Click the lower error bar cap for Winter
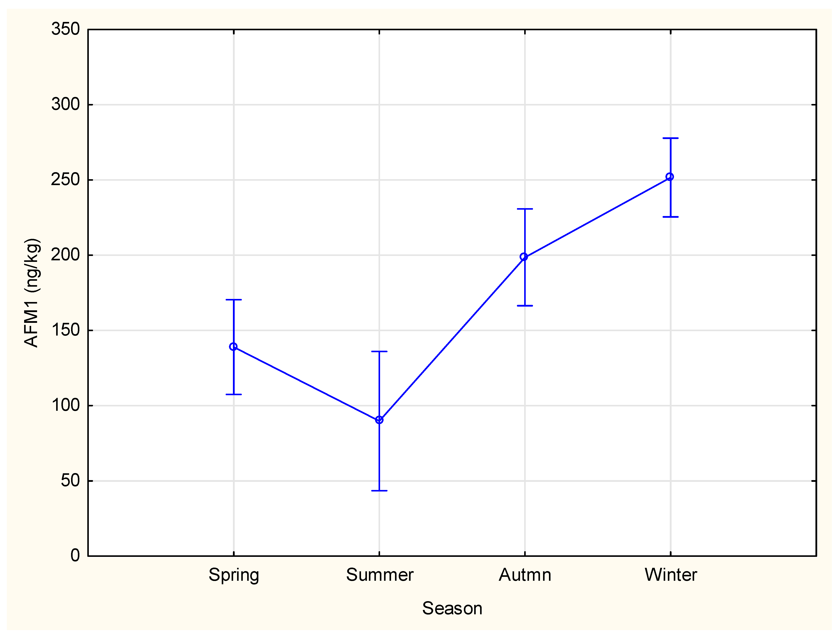 [670, 217]
